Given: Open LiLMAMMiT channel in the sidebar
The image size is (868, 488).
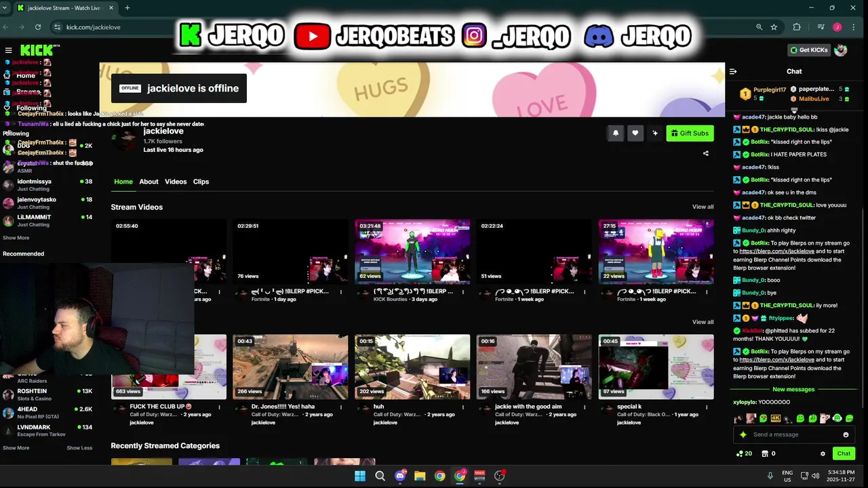Looking at the screenshot, I should 47,220.
